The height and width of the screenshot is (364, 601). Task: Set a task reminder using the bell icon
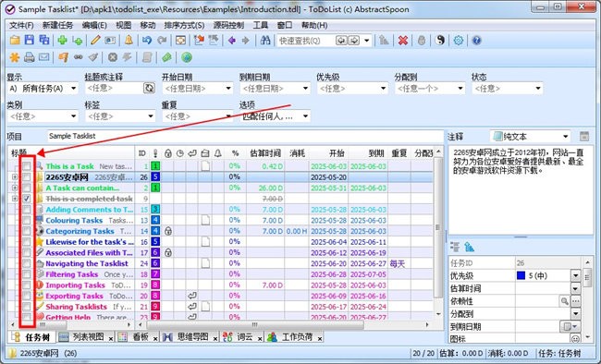click(129, 41)
